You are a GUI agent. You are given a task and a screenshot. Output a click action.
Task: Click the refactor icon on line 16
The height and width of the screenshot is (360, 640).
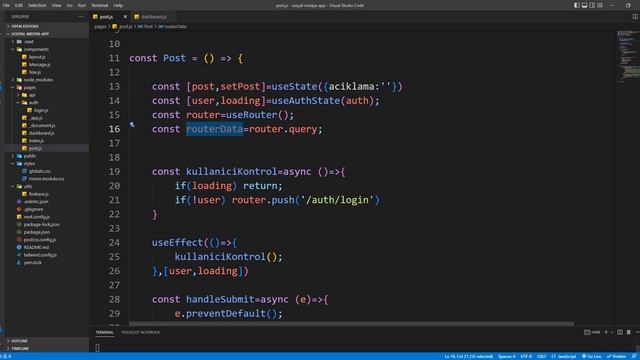pos(132,125)
